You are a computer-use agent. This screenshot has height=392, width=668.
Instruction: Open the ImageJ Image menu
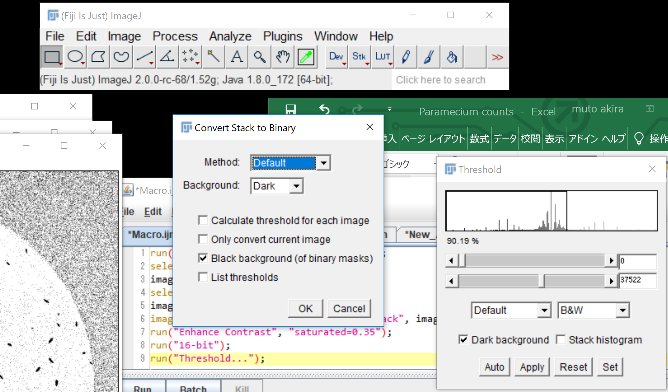(x=124, y=36)
